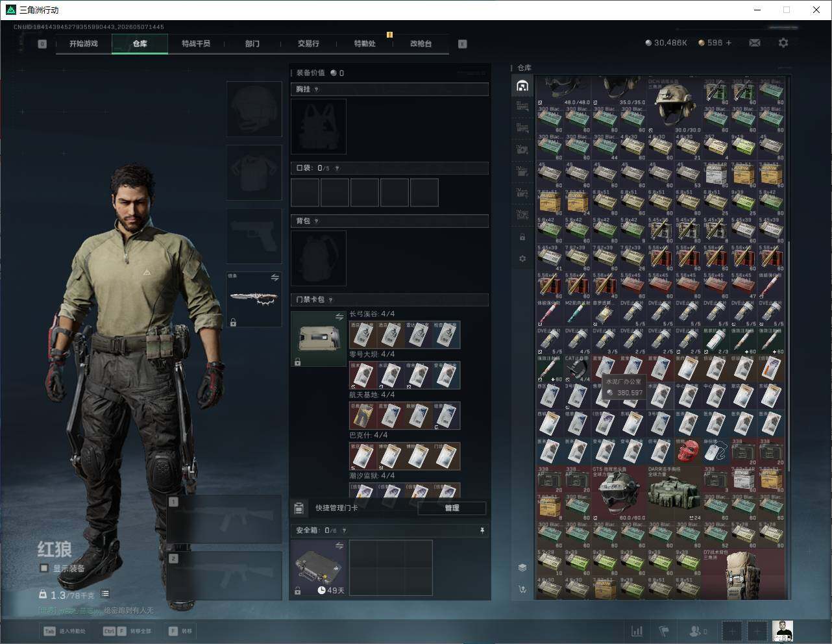Click the stacked layers icon in stash sidebar
Screen dimensions: 832x644
click(x=522, y=567)
